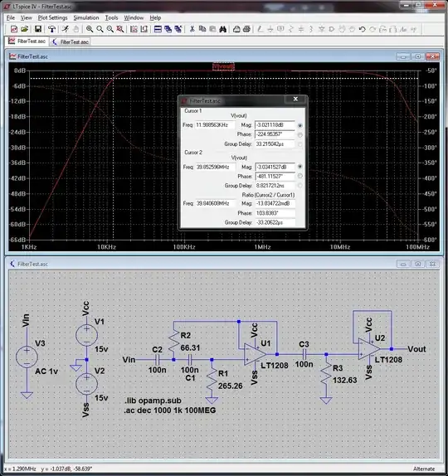
Task: Select Cursor 1 Group Delay radio button
Action: [299, 144]
